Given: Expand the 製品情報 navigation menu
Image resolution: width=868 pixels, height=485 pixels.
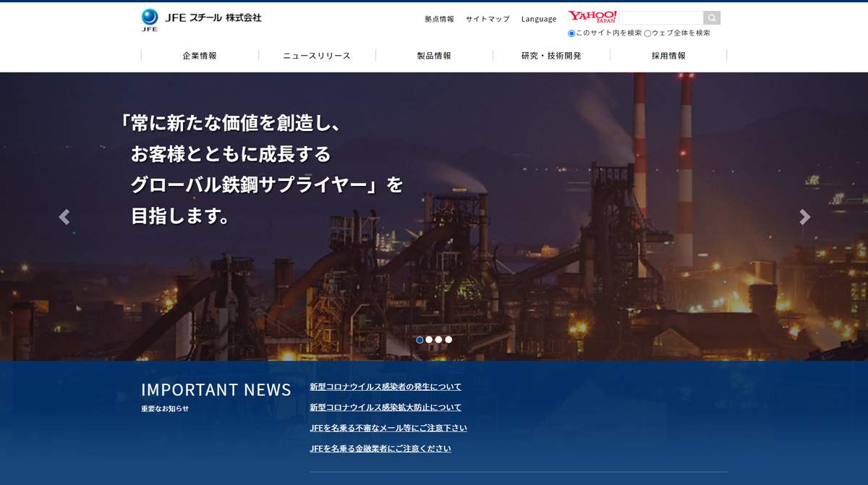Looking at the screenshot, I should point(434,56).
